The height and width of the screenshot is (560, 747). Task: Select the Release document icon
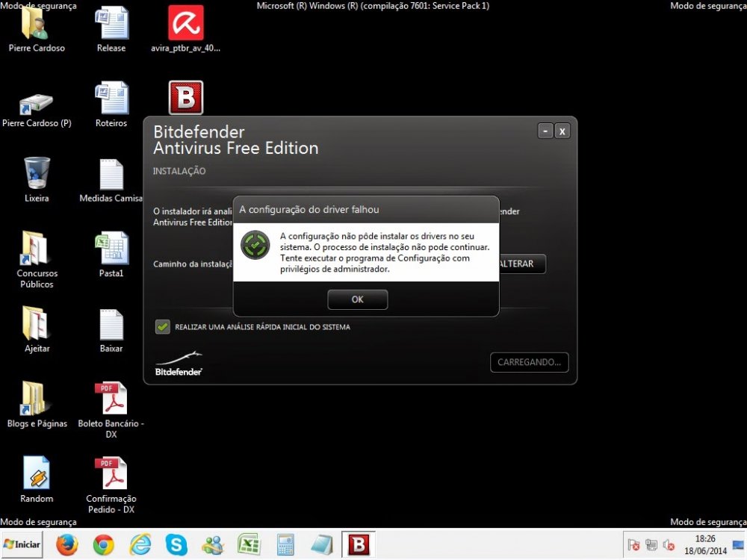[111, 30]
